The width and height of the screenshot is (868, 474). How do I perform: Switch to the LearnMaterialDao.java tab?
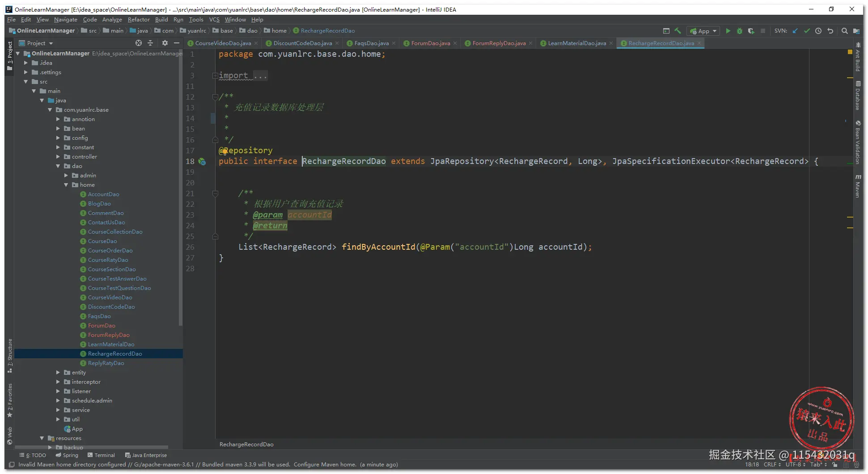coord(577,43)
